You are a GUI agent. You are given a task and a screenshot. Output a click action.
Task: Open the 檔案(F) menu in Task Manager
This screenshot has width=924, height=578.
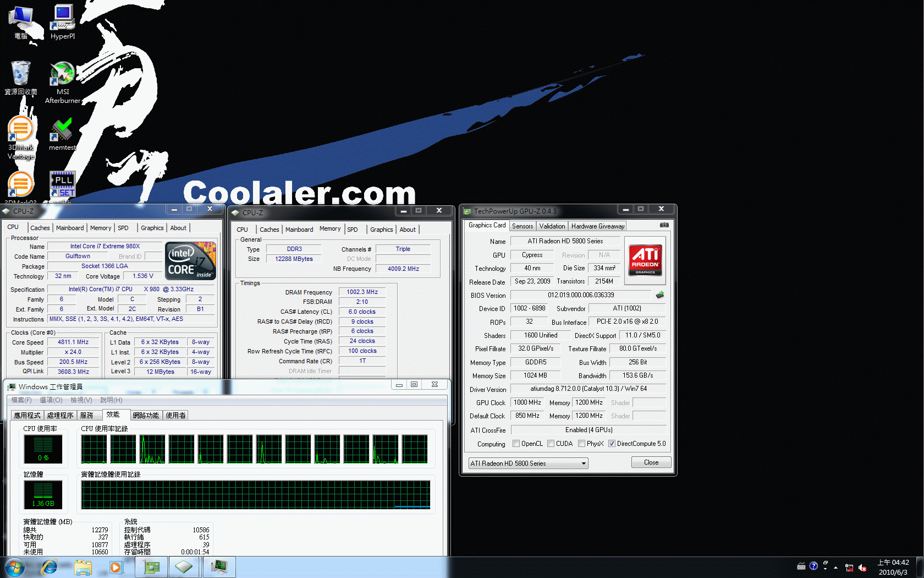21,400
